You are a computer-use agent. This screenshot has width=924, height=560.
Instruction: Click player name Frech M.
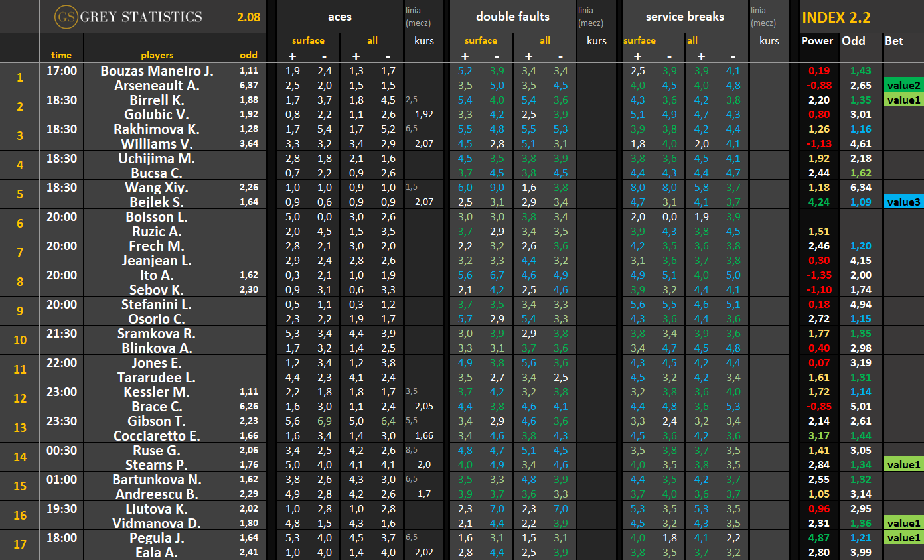point(157,245)
